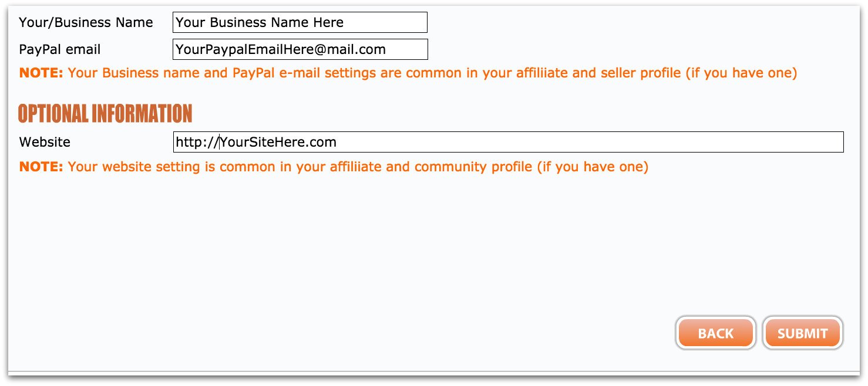Click the OPTIONAL INFORMATION heading
868x386 pixels.
tap(105, 113)
